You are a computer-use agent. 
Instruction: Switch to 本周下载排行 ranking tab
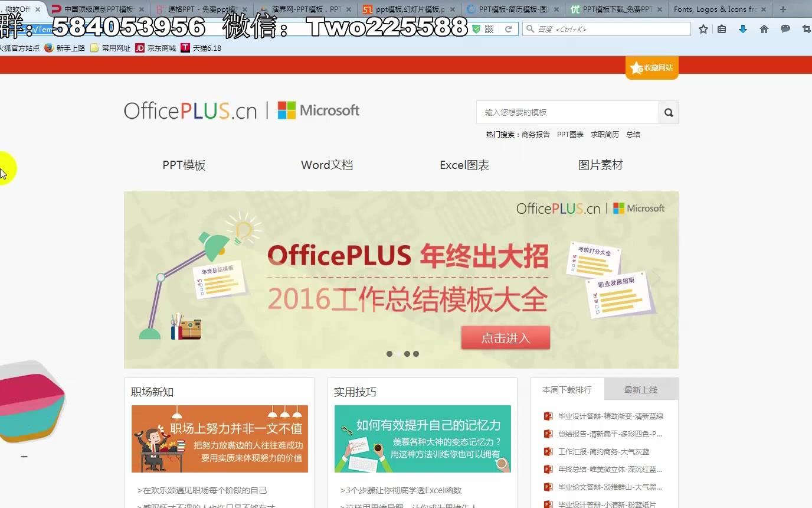[x=567, y=390]
